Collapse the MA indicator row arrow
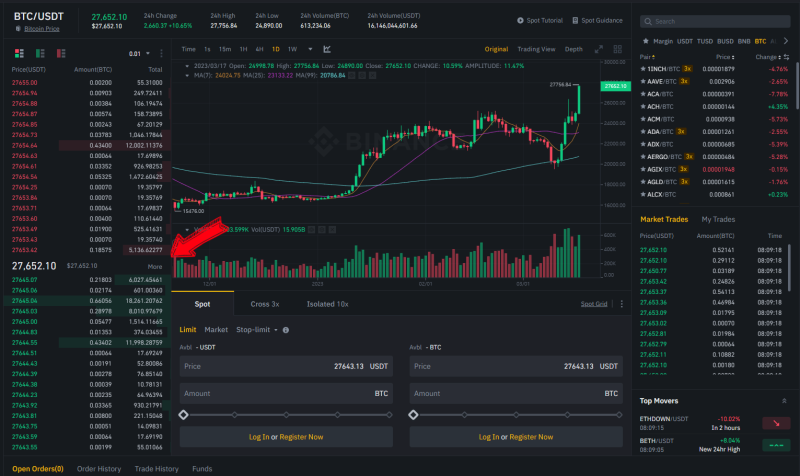 187,75
